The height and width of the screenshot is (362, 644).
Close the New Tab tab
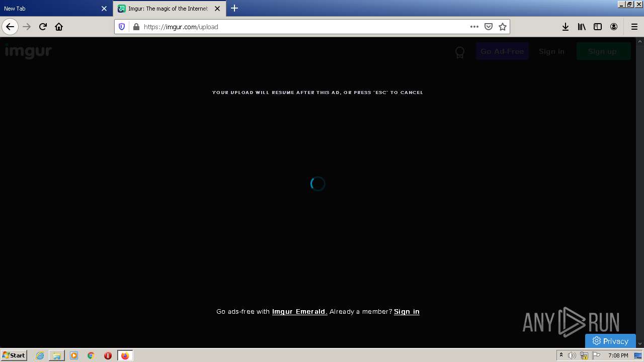pos(104,9)
